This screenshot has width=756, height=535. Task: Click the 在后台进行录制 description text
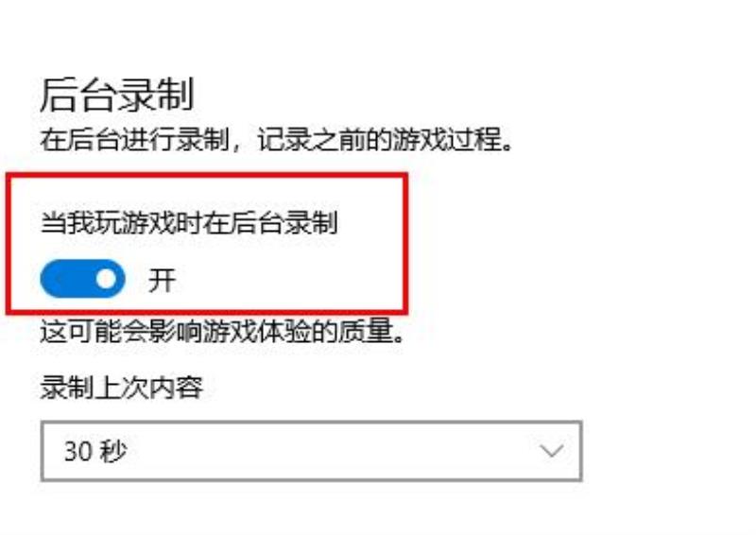pyautogui.click(x=134, y=139)
